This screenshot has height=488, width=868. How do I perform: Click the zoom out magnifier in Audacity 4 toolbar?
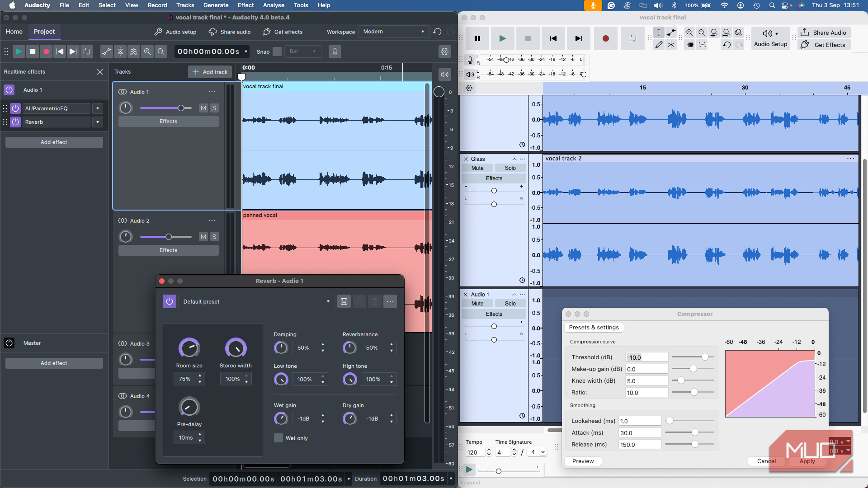click(x=161, y=52)
